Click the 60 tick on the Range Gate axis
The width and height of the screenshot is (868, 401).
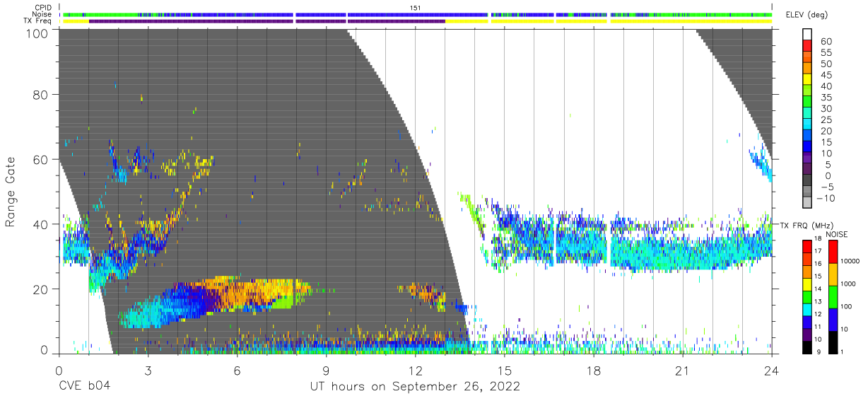point(40,159)
